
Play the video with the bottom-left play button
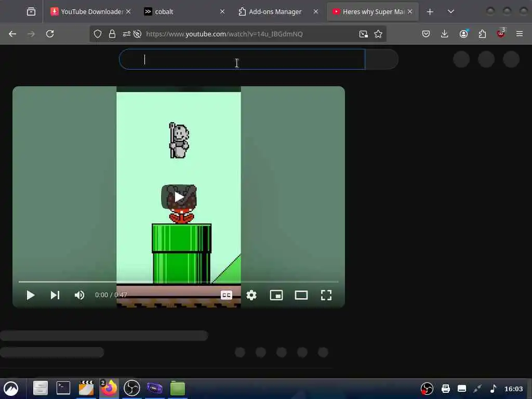(x=30, y=295)
